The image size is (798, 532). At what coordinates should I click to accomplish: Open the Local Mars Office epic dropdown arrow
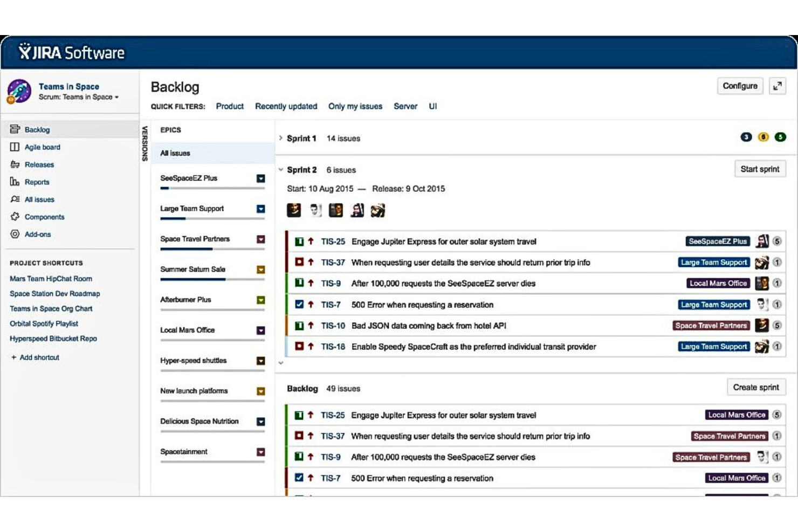click(261, 330)
